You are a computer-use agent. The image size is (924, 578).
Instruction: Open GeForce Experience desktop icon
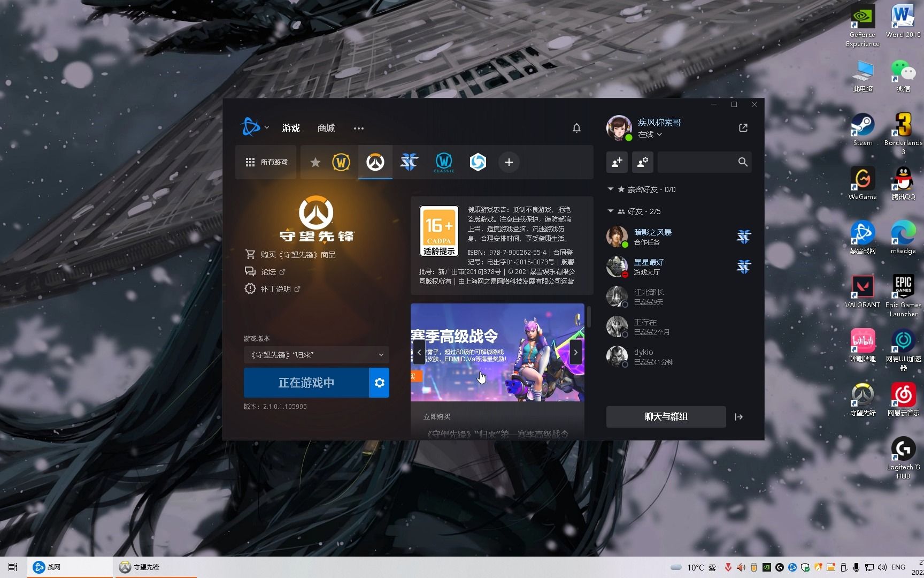(863, 26)
